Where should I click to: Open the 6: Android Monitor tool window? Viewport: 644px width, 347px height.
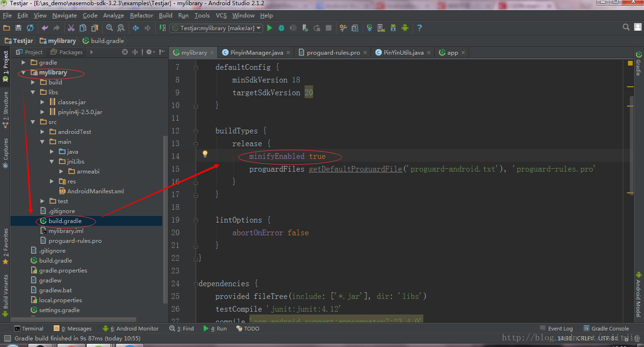[x=130, y=329]
